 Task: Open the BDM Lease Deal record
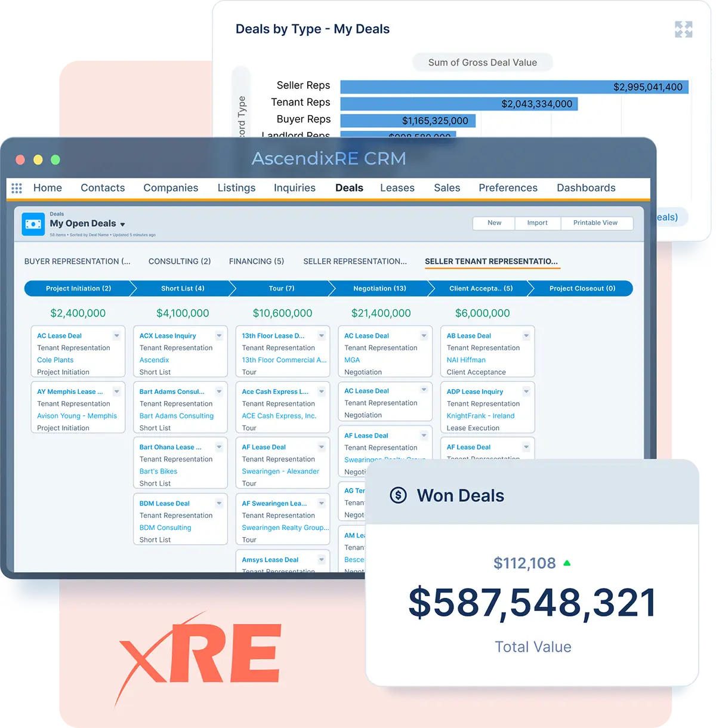pos(165,504)
